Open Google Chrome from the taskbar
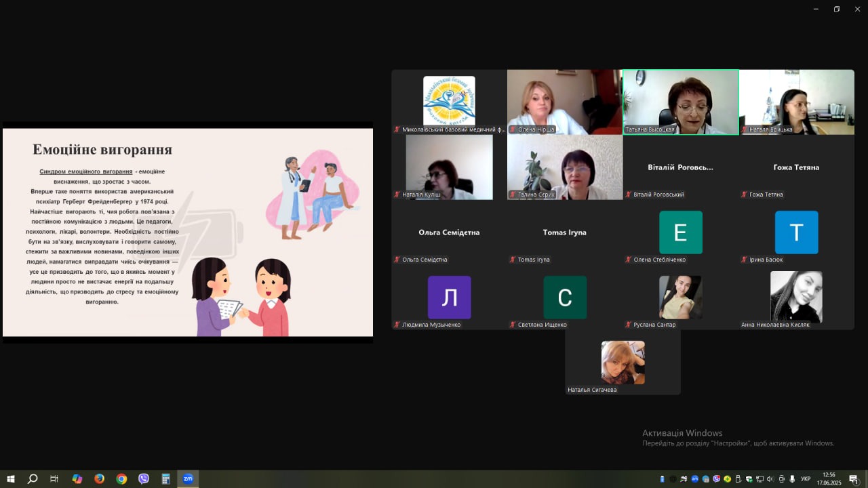This screenshot has width=868, height=488. coord(121,479)
